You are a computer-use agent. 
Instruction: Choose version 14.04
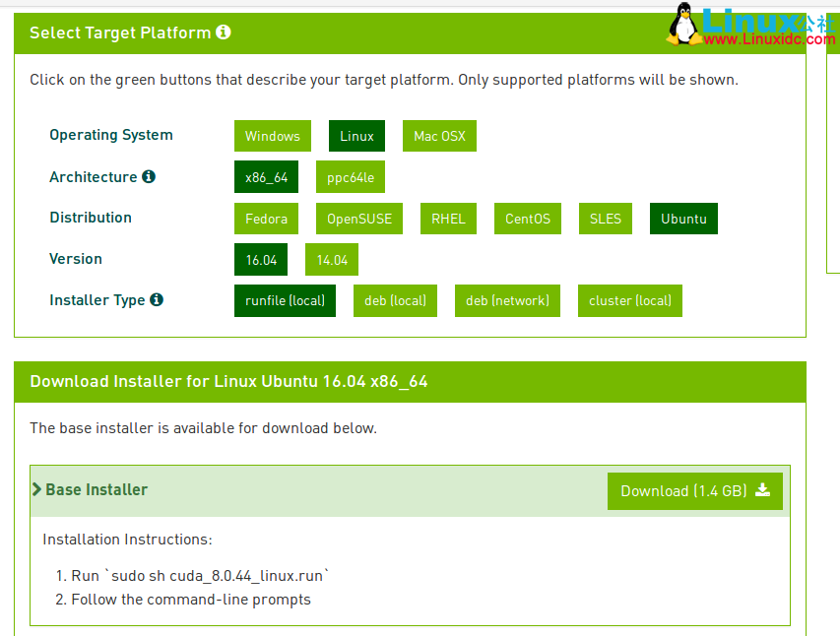coord(332,260)
